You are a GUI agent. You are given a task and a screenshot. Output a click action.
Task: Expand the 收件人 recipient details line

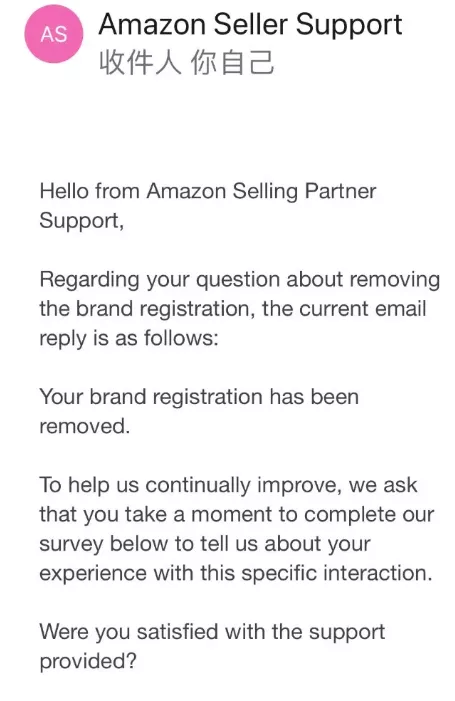point(186,62)
